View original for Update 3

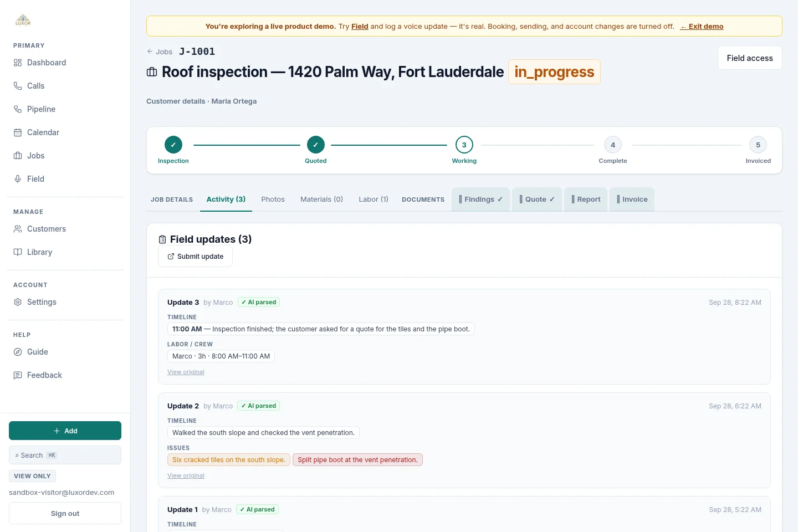[x=186, y=372]
